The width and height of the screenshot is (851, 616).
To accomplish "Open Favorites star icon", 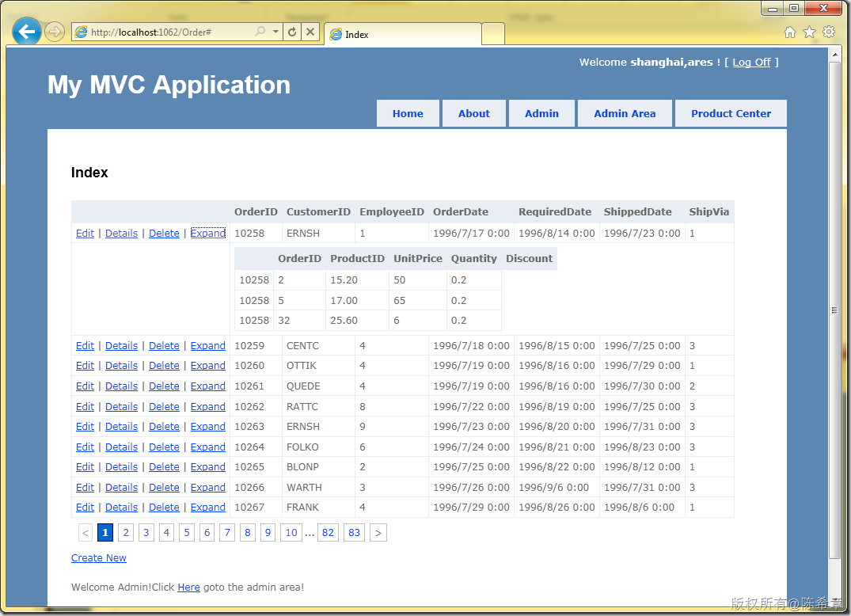I will click(x=809, y=32).
